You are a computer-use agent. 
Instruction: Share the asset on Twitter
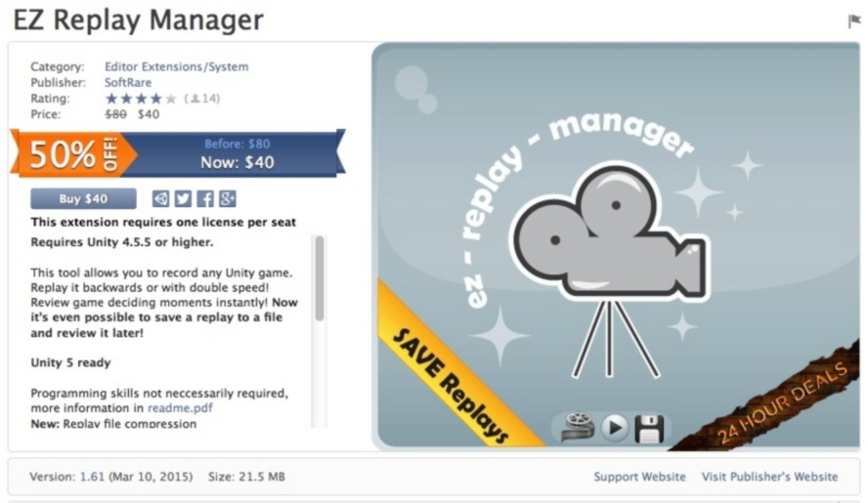pos(183,199)
